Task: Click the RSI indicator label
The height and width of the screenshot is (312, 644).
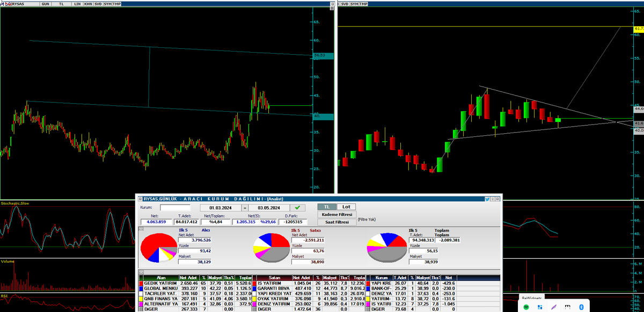Action: [4, 295]
